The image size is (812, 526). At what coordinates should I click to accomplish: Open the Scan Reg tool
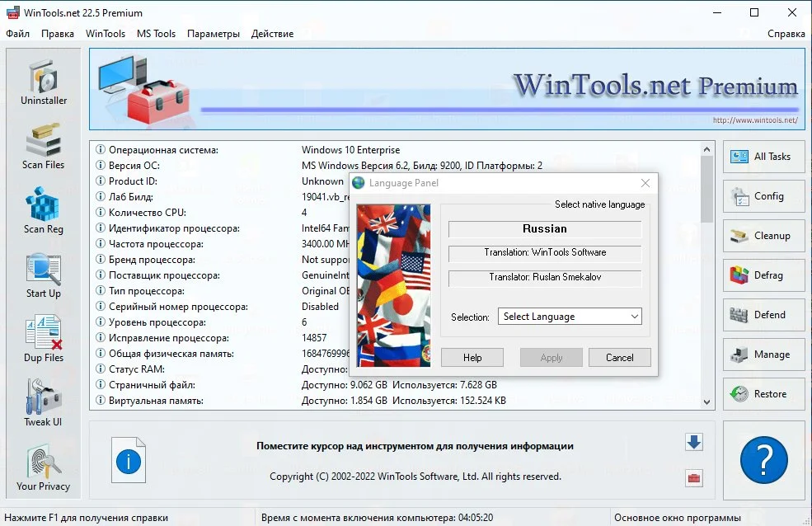tap(44, 211)
